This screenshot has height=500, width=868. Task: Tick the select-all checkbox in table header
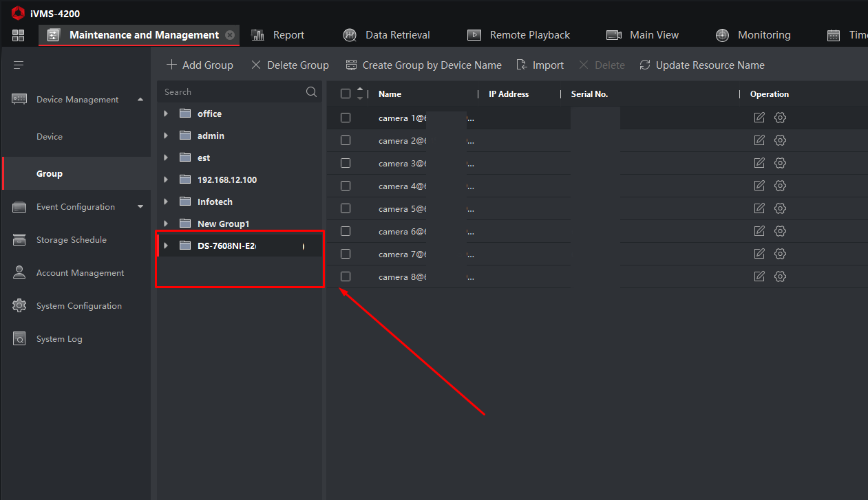[346, 94]
